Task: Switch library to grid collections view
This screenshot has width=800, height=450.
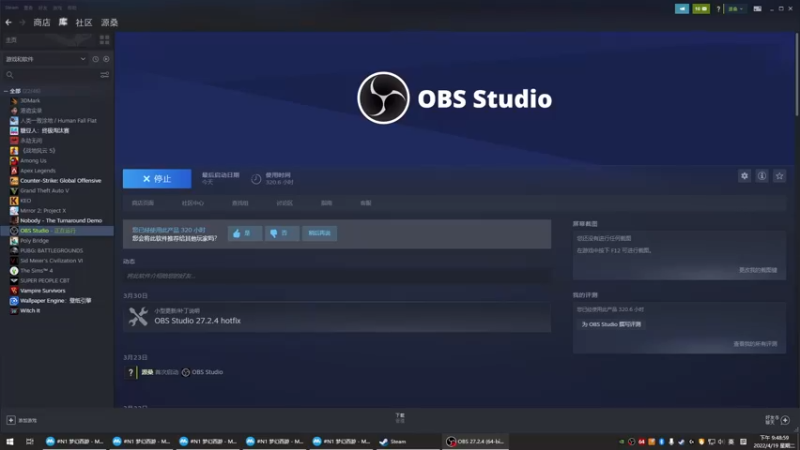Action: 105,40
